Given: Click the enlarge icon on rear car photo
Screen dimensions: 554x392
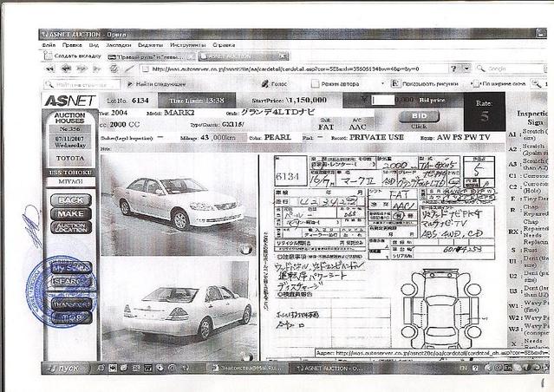Looking at the screenshot, I should [247, 356].
